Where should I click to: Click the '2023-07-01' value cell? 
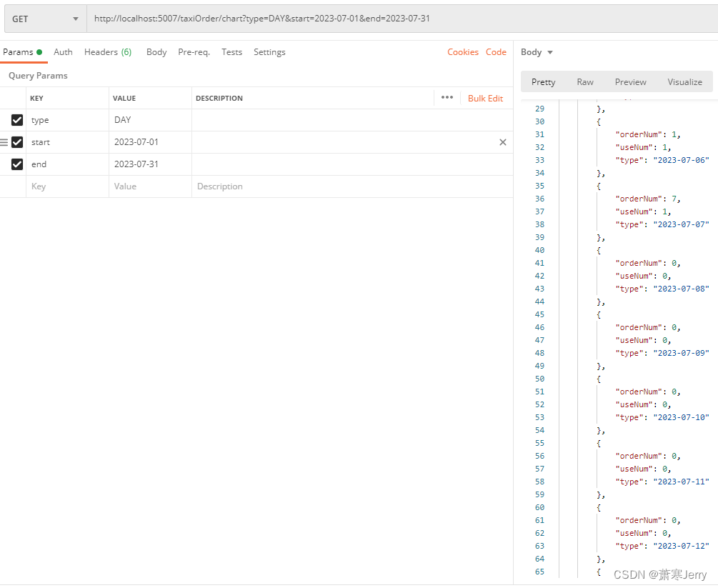tap(150, 142)
